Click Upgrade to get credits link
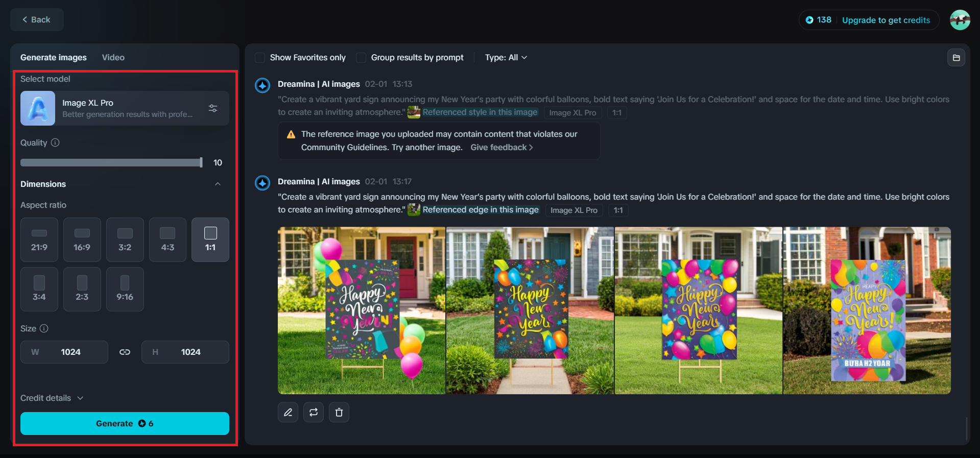980x458 pixels. click(x=886, y=20)
